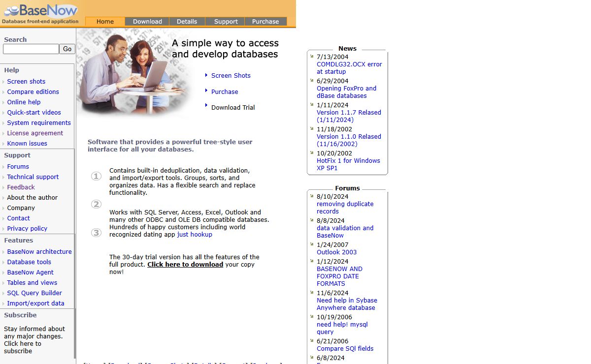Click the 7/13/2004 news date
591x364 pixels.
pyautogui.click(x=332, y=57)
